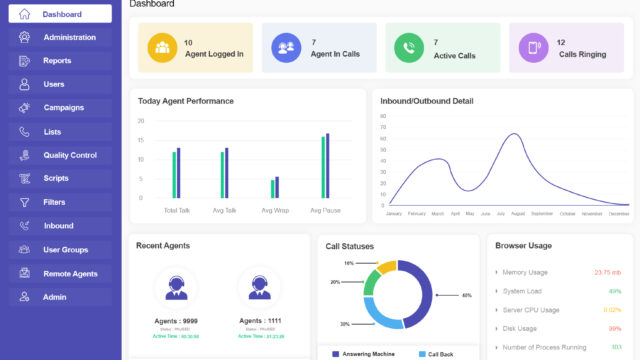Go to Filters in sidebar
The width and height of the screenshot is (640, 360).
pyautogui.click(x=60, y=202)
